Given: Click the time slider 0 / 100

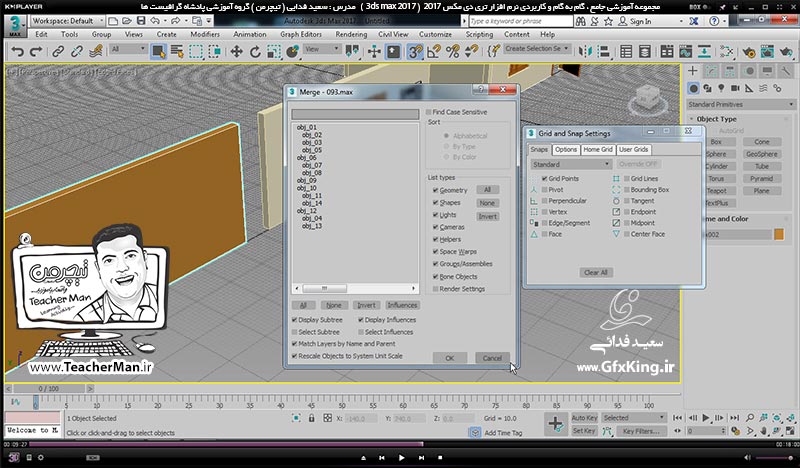Looking at the screenshot, I should [48, 388].
